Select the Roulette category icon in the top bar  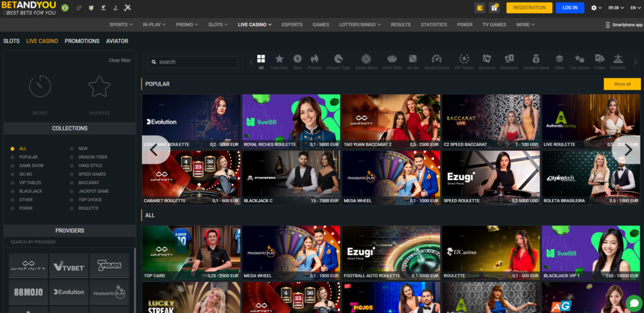coord(618,59)
